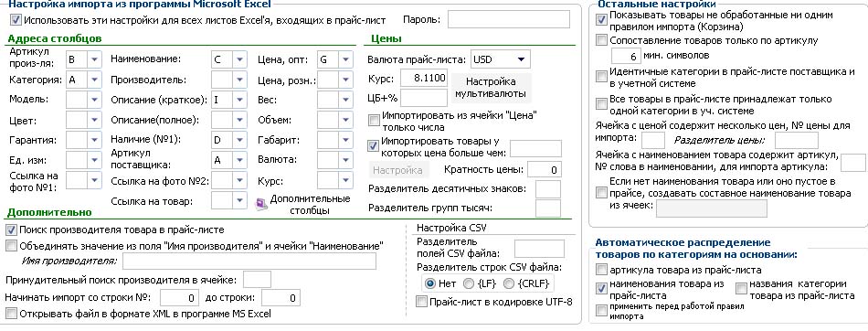Open the Артикул произ-ля column dropdown
Screen dimensions: 868x331
click(x=95, y=59)
